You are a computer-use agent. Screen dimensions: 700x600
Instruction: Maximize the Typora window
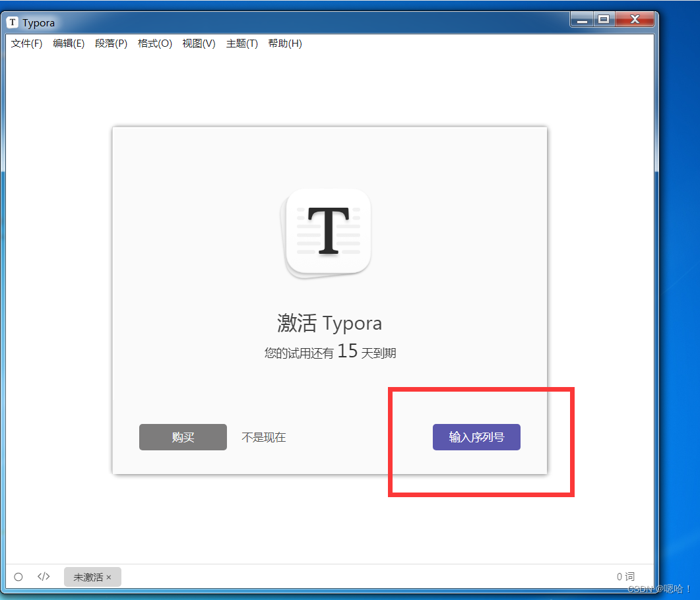pyautogui.click(x=604, y=20)
